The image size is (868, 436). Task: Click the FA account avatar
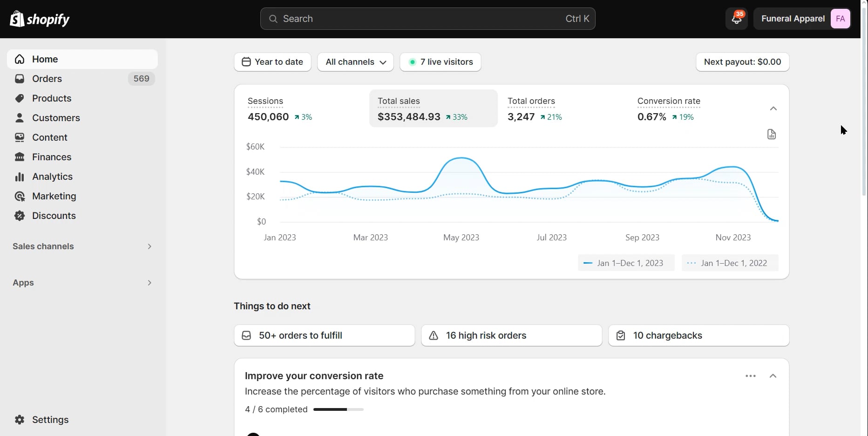coord(841,19)
